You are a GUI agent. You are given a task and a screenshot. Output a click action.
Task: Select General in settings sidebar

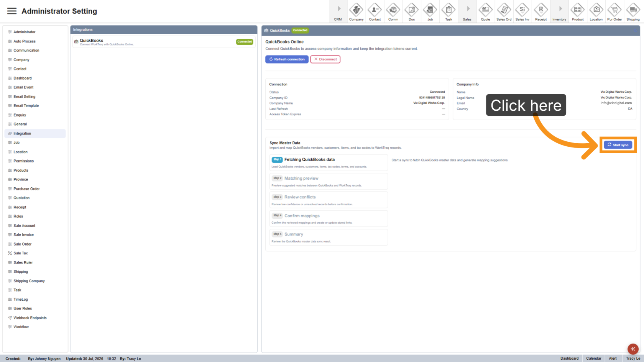[x=35, y=124]
